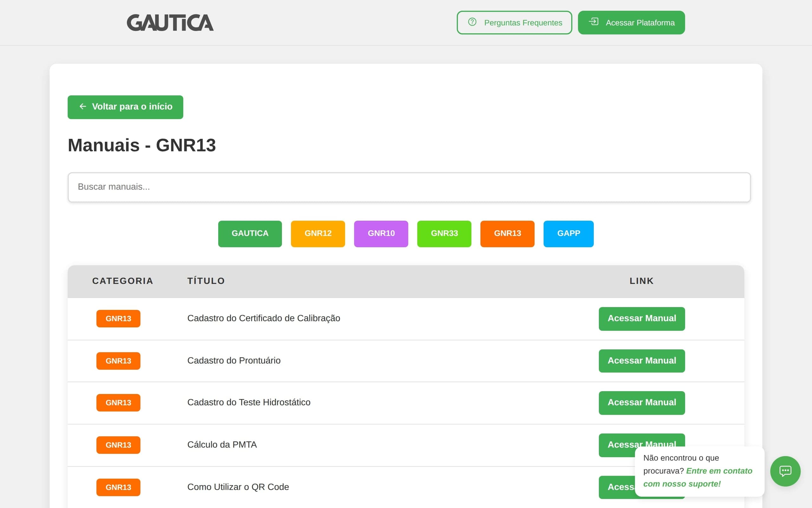Screen dimensions: 812x508
Task: Click GNR13 badge in Cadastro do Prontuário row
Action: click(118, 361)
